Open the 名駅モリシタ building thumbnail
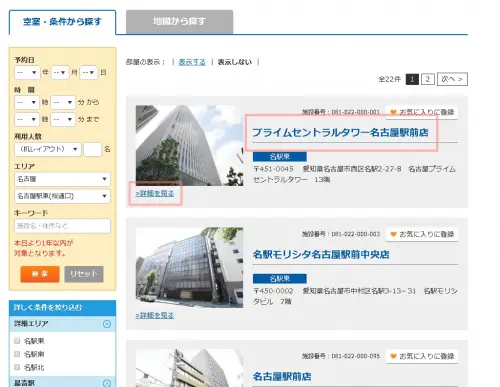The width and height of the screenshot is (500, 387). pos(189,267)
